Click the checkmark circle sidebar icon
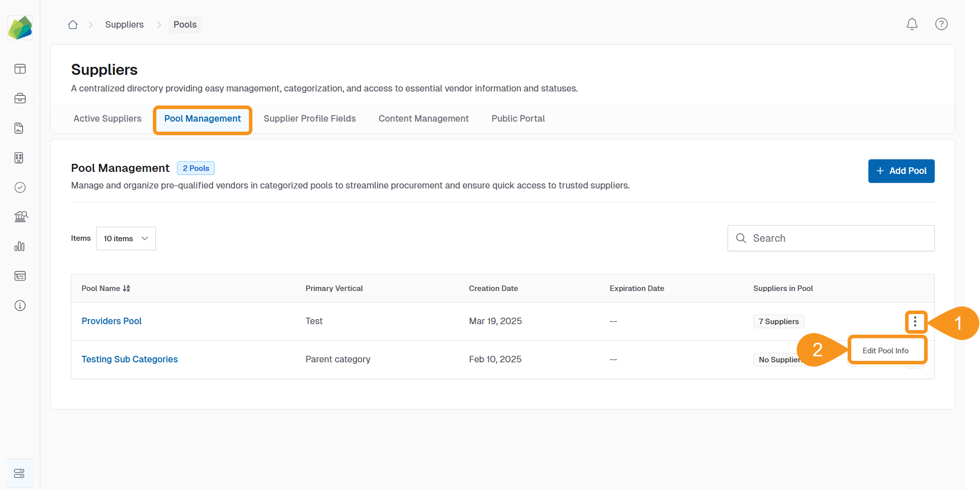Viewport: 980px width, 490px height. 20,187
